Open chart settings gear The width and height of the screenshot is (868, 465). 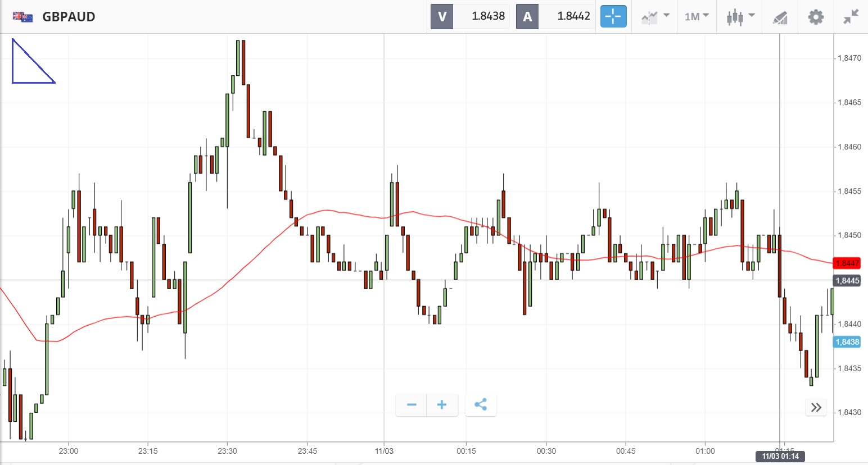click(x=816, y=17)
